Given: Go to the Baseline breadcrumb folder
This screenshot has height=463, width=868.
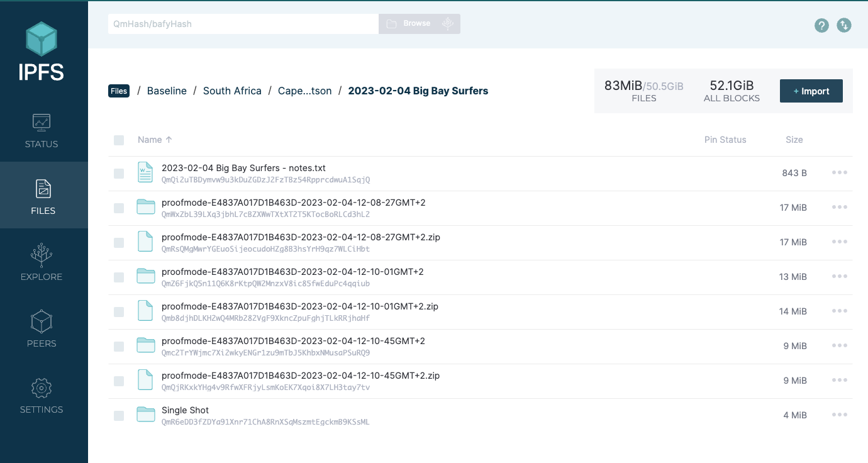Looking at the screenshot, I should 167,91.
